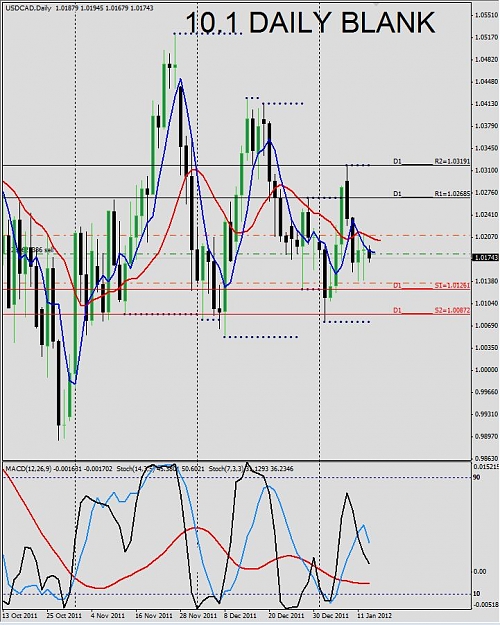Click the 28 Nov 2011 date label

198,615
